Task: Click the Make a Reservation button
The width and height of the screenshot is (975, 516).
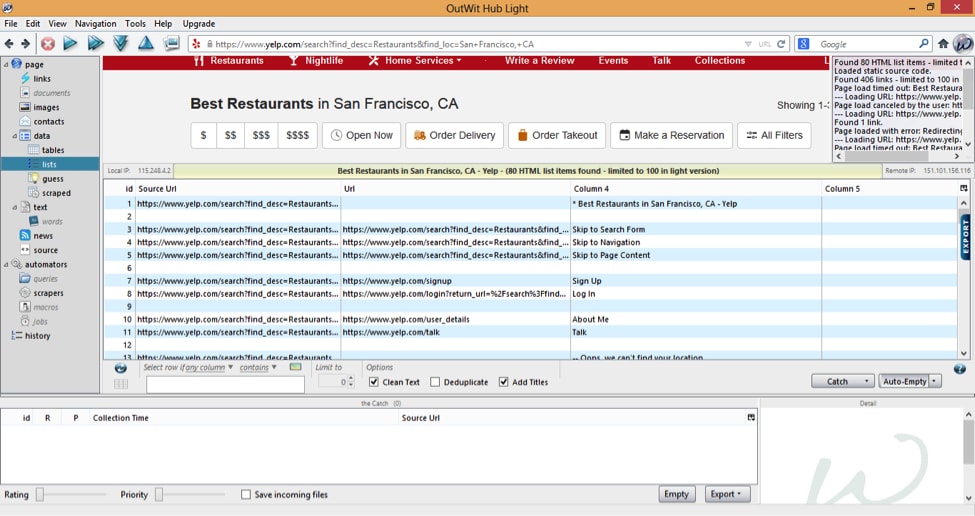Action: click(x=672, y=135)
